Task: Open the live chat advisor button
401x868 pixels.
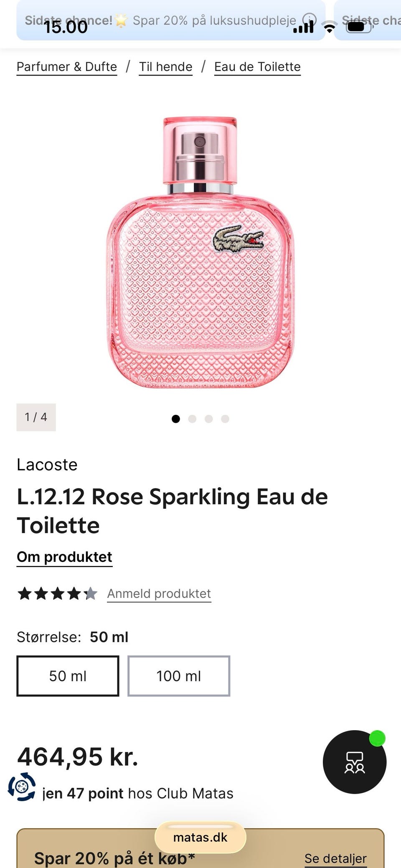Action: point(354,762)
